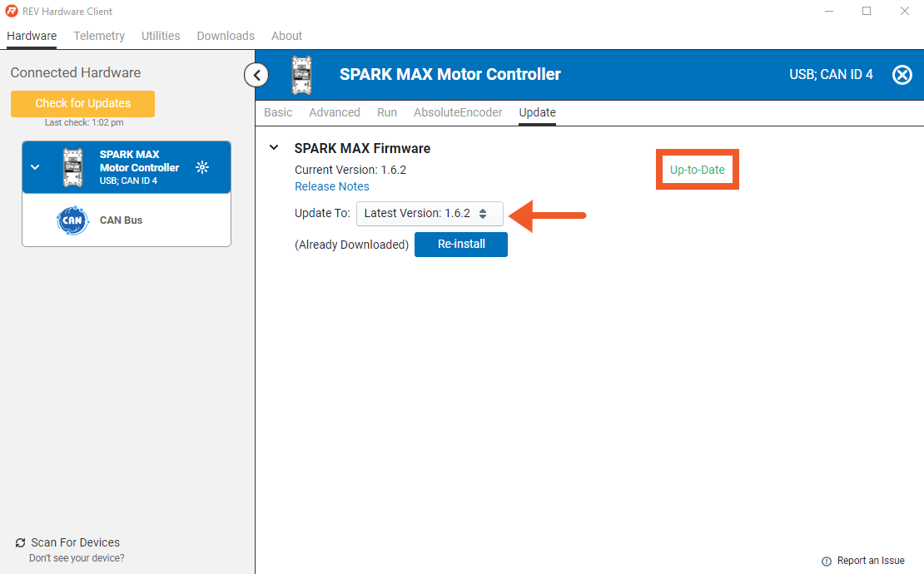Viewport: 924px width, 574px height.
Task: Click the (Already Downloaded) label
Action: [x=352, y=245]
